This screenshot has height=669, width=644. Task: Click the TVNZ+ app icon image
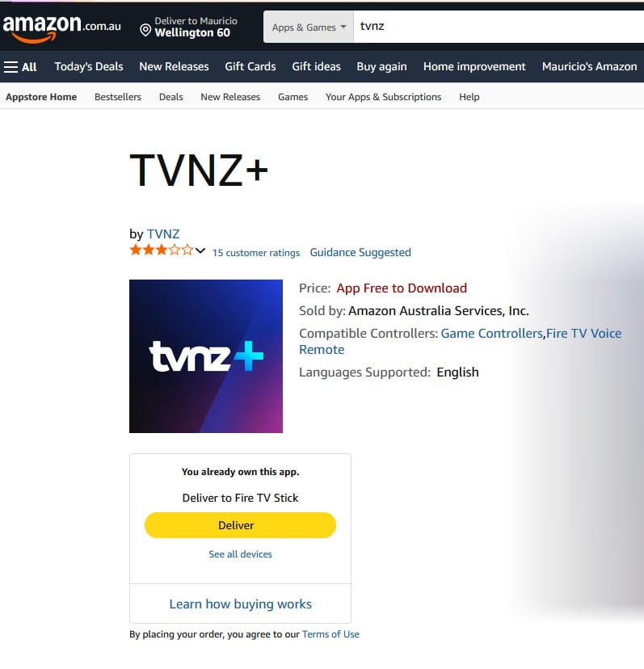point(206,356)
